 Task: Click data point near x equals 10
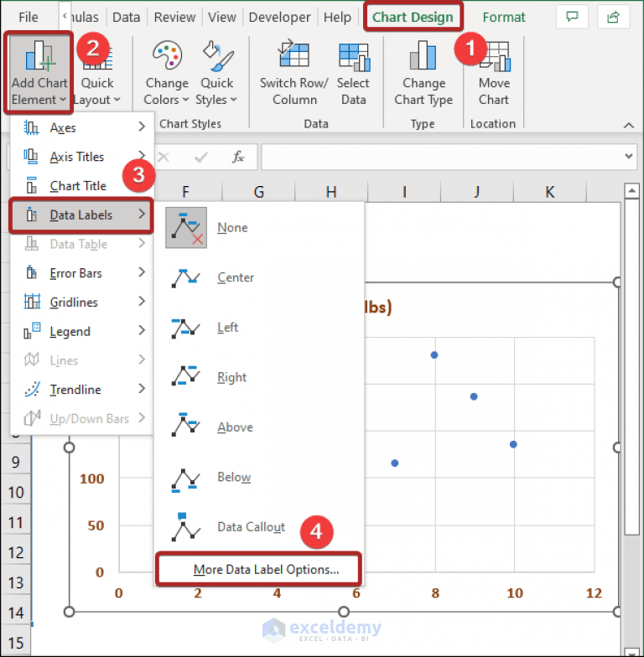pyautogui.click(x=513, y=444)
